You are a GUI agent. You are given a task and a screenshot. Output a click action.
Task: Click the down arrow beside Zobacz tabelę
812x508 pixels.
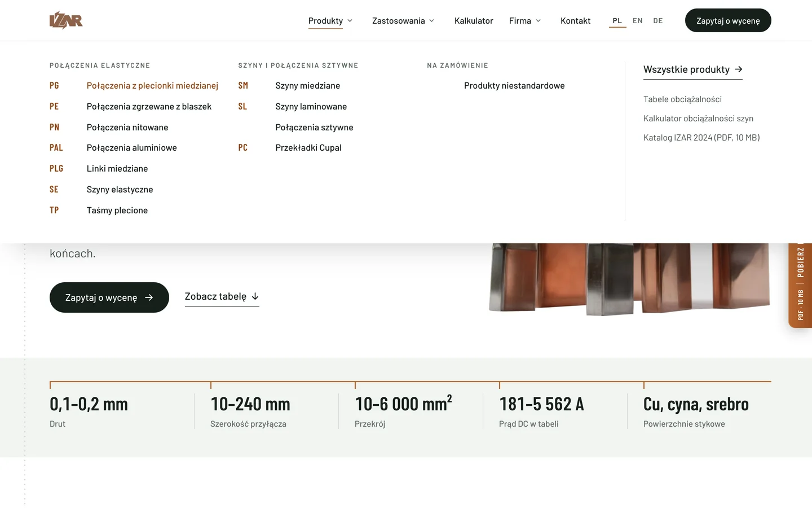(x=255, y=296)
